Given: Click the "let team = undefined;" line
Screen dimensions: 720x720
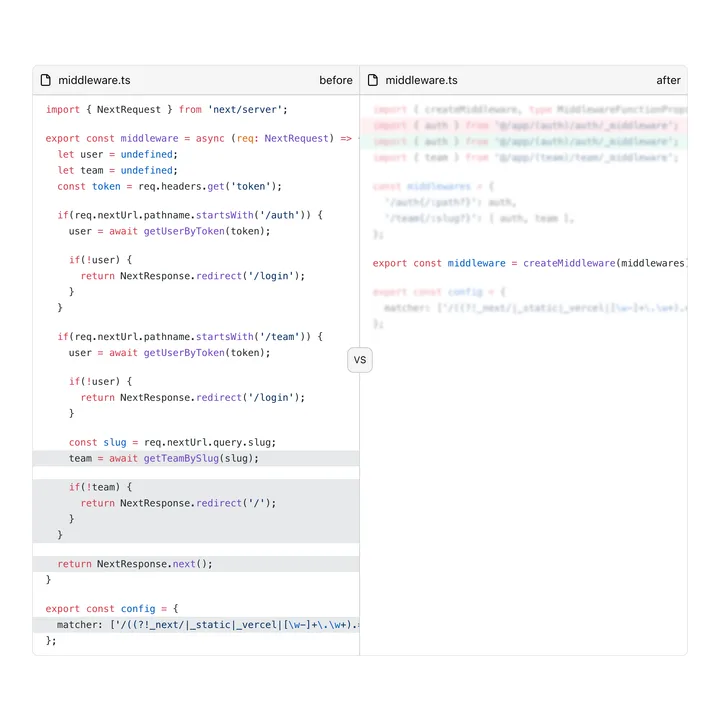Looking at the screenshot, I should coord(118,170).
